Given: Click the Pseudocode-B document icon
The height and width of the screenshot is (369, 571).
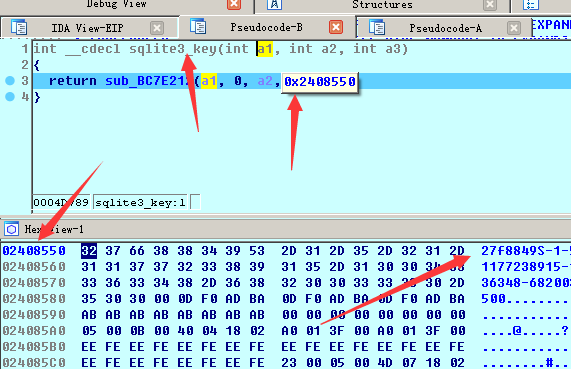Looking at the screenshot, I should pyautogui.click(x=198, y=27).
